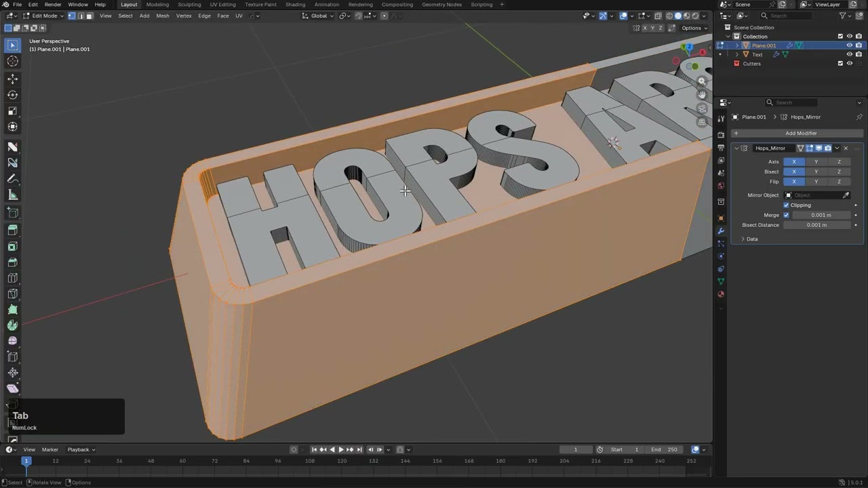The image size is (868, 488).
Task: Open the Playback dropdown in timeline
Action: [81, 449]
